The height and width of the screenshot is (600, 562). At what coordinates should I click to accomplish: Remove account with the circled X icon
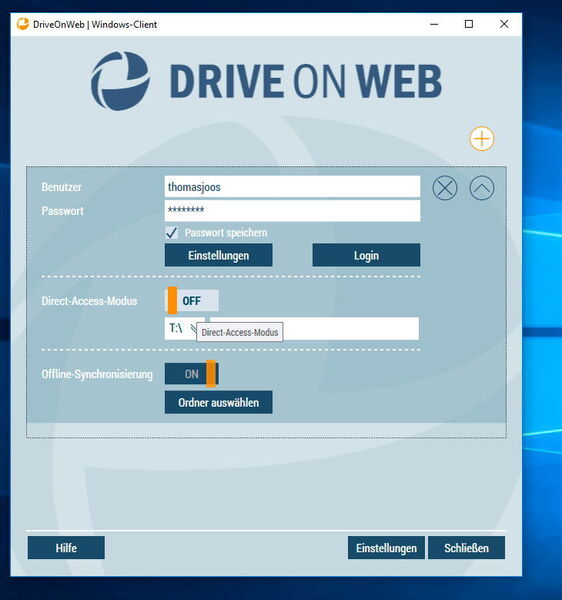click(x=445, y=188)
